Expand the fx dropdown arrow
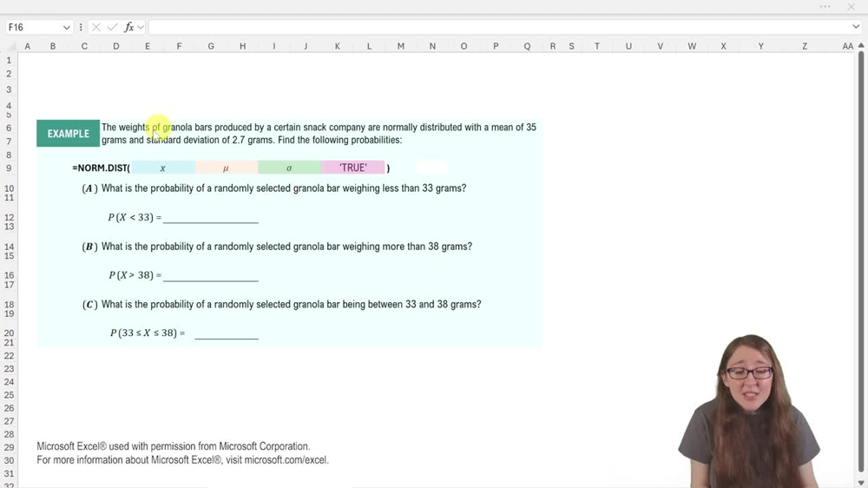 click(141, 27)
